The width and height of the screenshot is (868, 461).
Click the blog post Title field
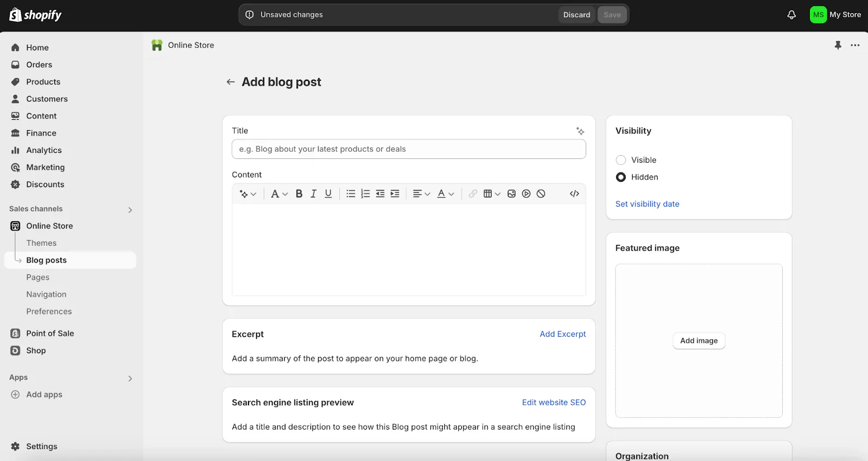click(409, 149)
